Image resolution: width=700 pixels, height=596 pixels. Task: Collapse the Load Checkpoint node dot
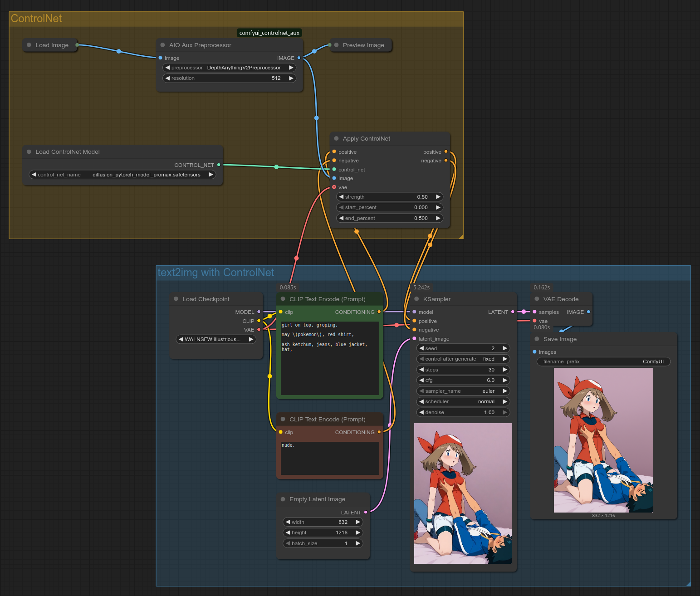[176, 299]
